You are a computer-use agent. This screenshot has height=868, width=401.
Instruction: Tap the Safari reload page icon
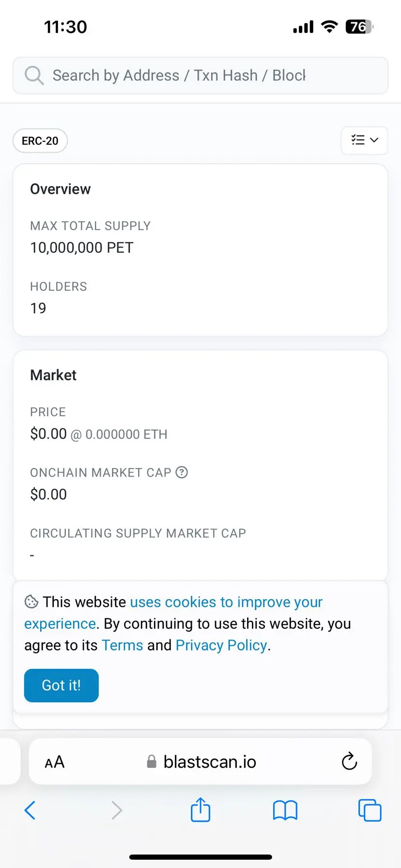point(349,761)
